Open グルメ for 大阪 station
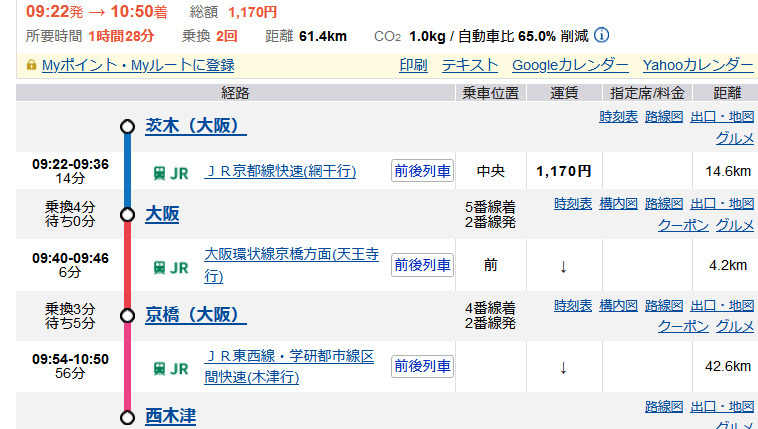This screenshot has height=429, width=758. (x=735, y=225)
